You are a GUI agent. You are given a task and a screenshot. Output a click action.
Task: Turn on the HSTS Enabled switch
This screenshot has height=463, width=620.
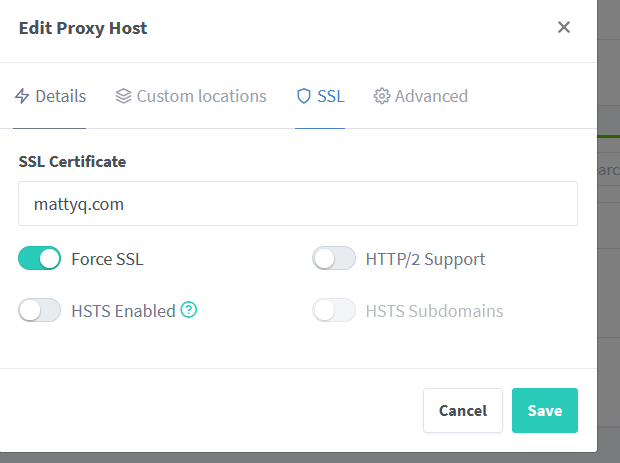tap(40, 310)
